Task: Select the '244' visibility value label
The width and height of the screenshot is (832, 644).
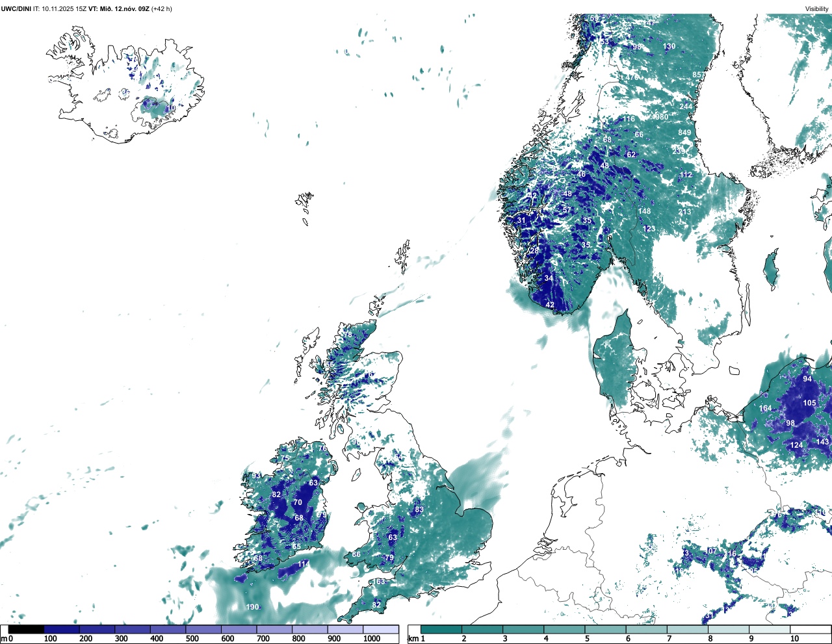Action: (686, 107)
